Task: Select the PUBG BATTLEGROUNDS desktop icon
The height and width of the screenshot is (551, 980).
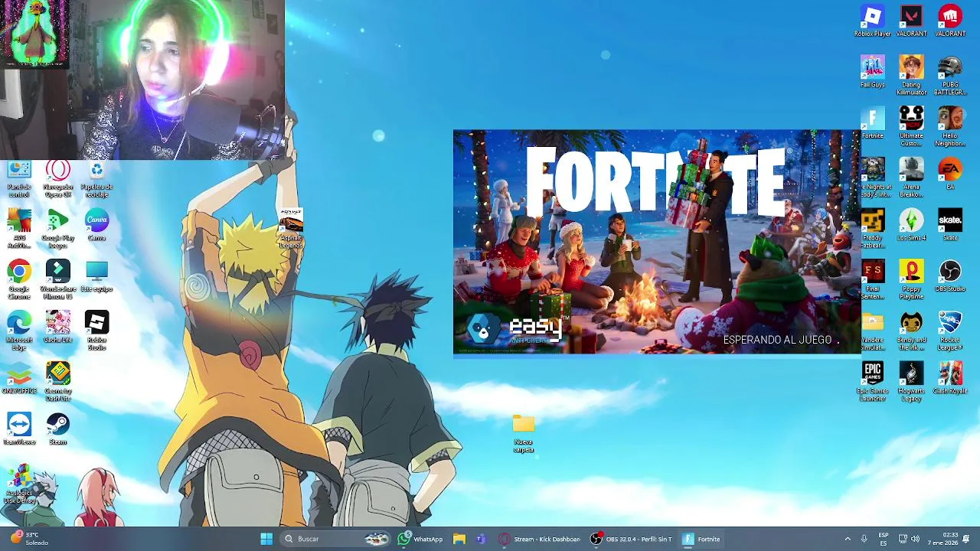Action: [x=950, y=76]
